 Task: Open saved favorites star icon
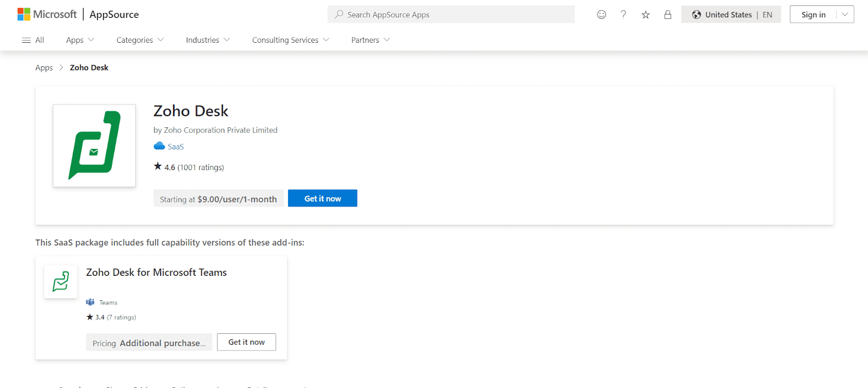point(646,15)
